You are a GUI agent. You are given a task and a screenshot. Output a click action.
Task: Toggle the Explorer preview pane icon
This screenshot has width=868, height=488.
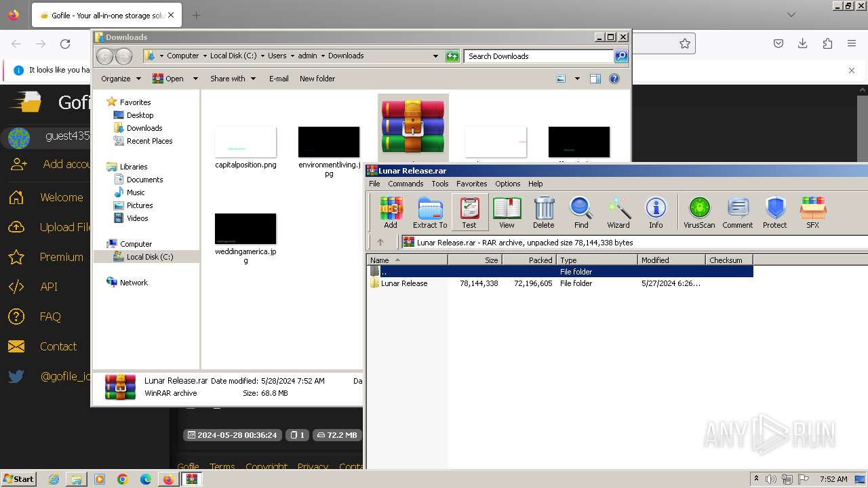[x=595, y=79]
